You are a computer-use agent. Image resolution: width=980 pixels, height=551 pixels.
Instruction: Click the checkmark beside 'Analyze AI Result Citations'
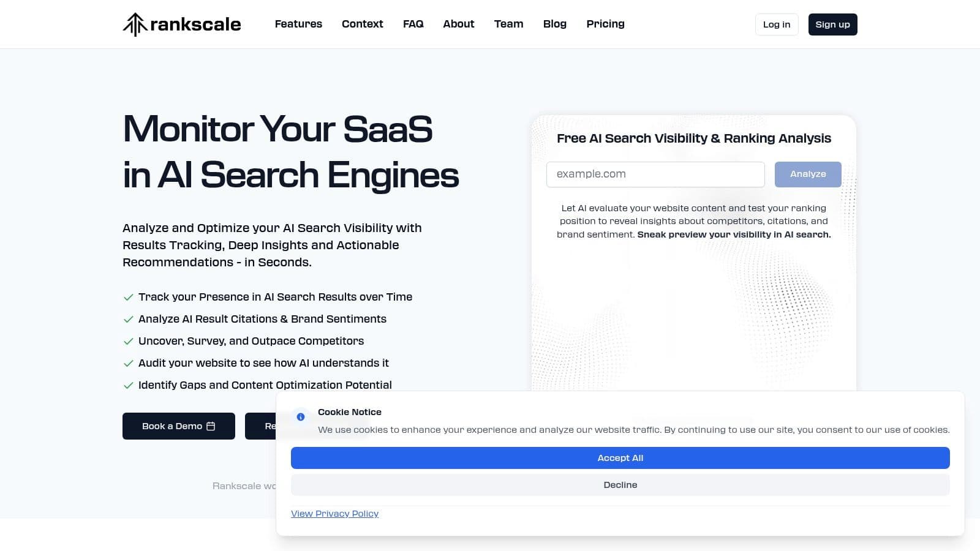[128, 319]
